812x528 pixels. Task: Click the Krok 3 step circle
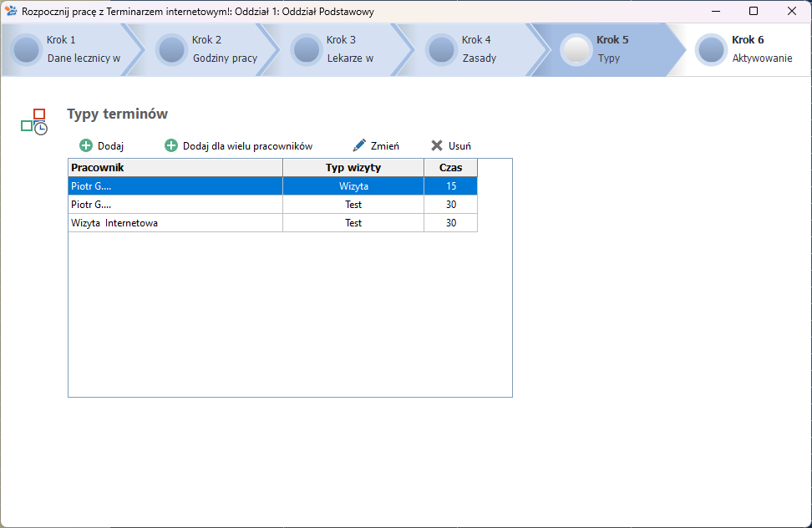point(306,49)
